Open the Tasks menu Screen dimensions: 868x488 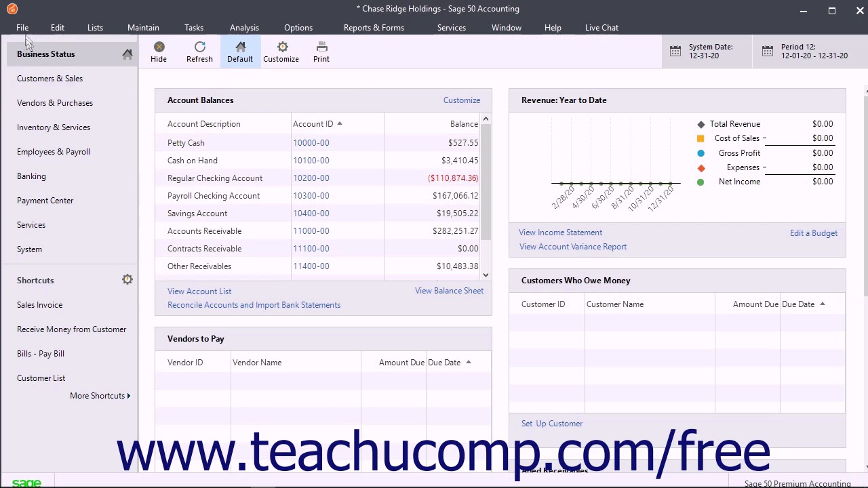point(194,28)
